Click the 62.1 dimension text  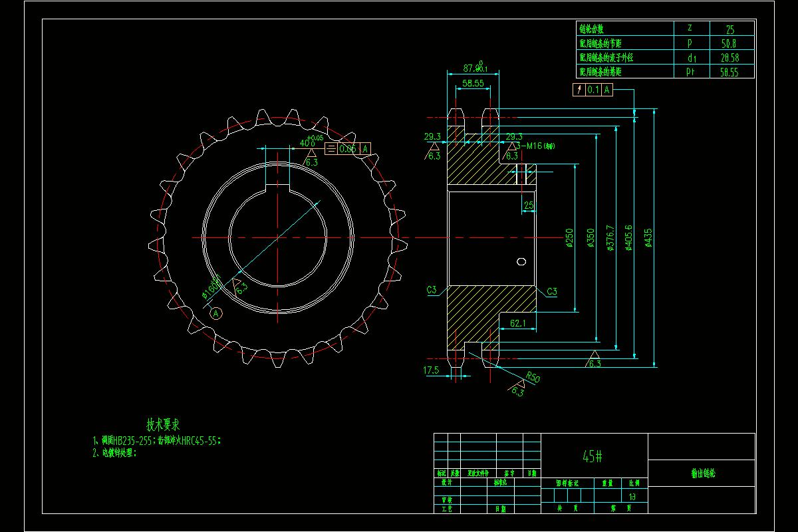[517, 323]
